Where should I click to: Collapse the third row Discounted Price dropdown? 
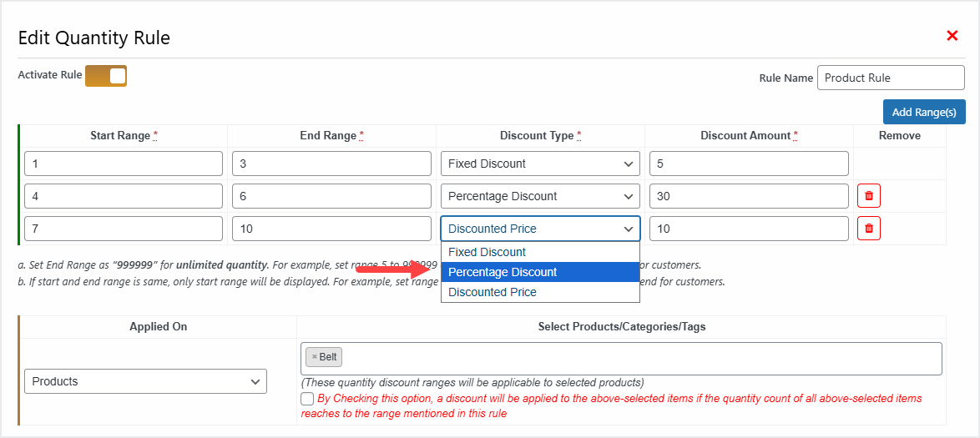540,229
